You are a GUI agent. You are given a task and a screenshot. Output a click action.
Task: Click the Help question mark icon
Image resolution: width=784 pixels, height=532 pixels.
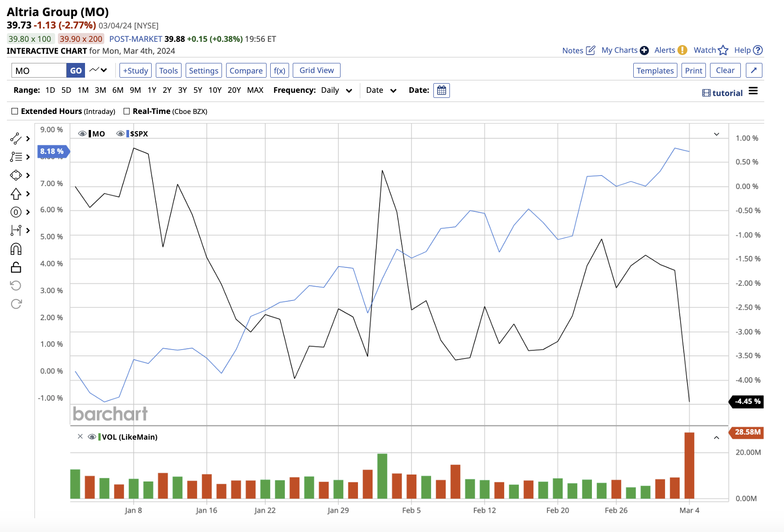point(758,50)
